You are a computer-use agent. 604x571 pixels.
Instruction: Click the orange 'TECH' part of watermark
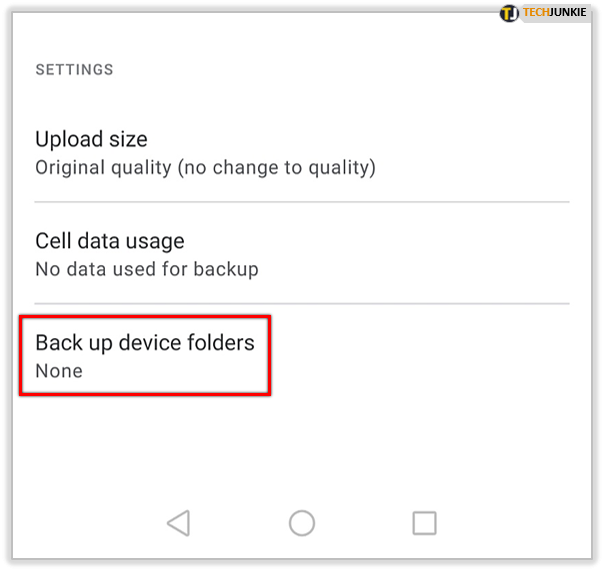(536, 12)
